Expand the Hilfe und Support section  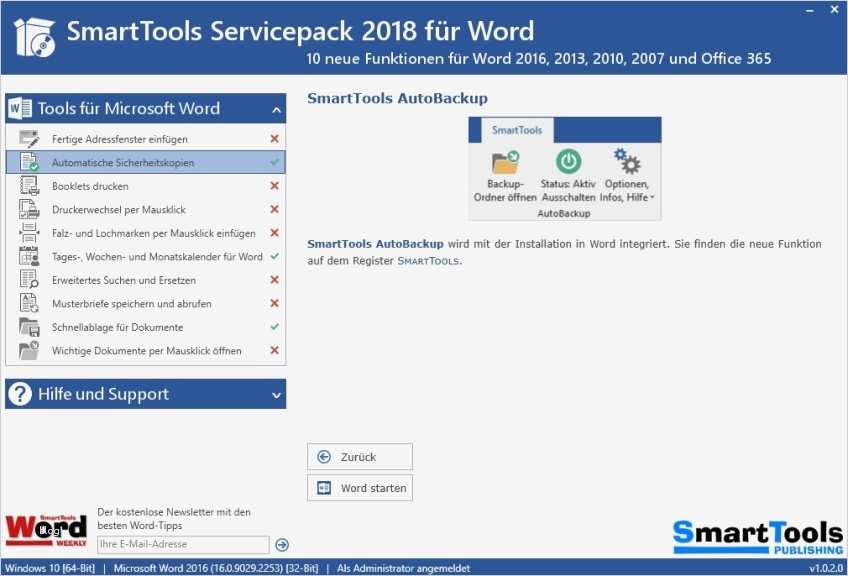click(276, 395)
